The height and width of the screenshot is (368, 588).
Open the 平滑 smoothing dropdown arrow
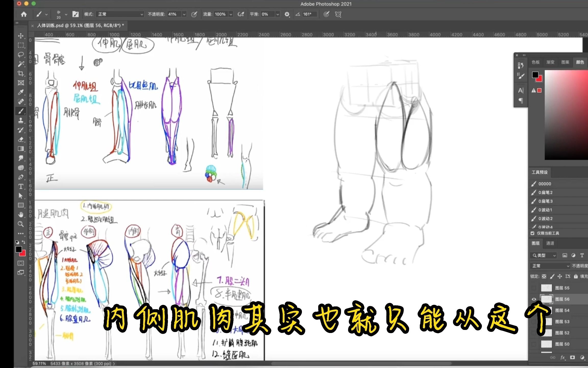tap(278, 14)
